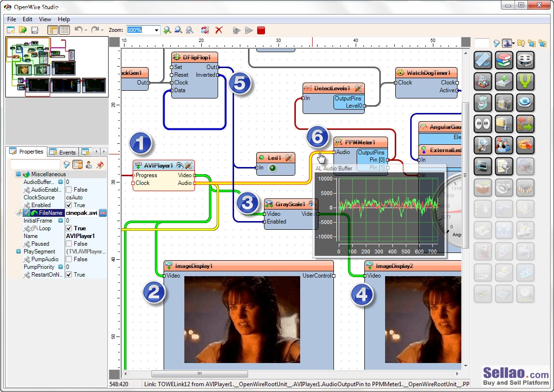This screenshot has width=554, height=392.
Task: Check the PumpAudio checkbox
Action: pos(69,259)
